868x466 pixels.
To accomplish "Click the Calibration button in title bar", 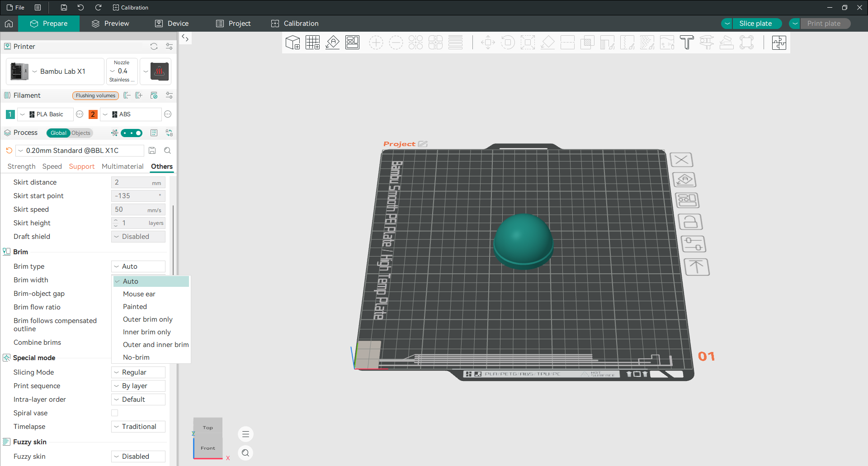I will [x=130, y=8].
